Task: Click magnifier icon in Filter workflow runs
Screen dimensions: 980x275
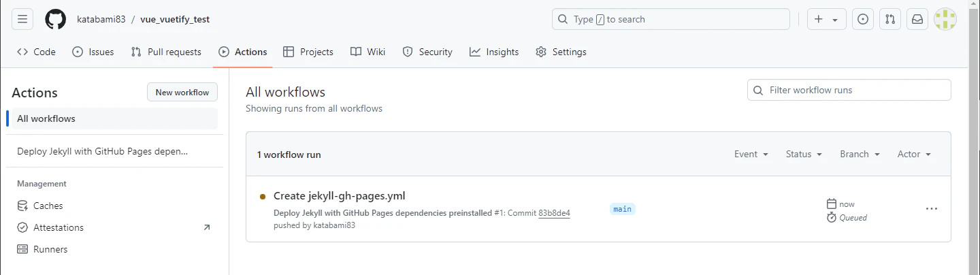Action: point(759,90)
